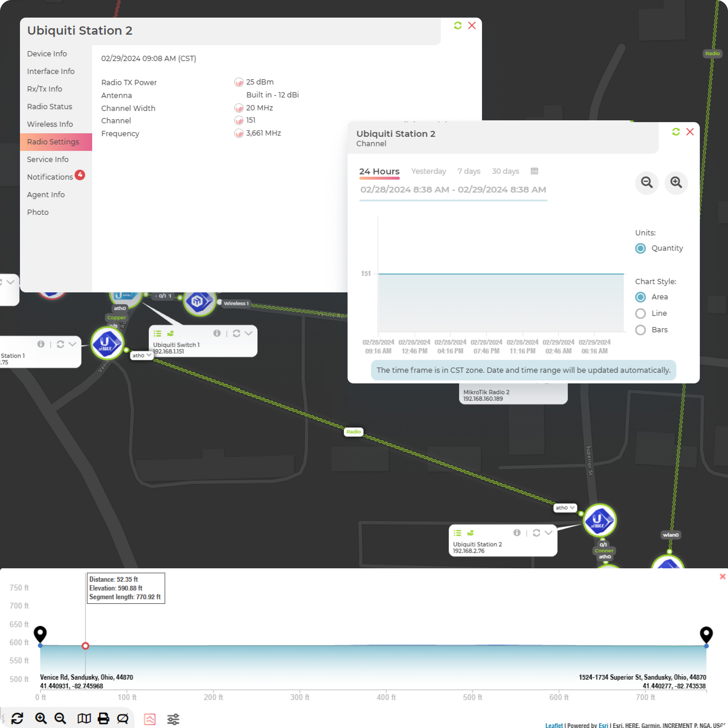Refresh the Station 1 card
Viewport: 728px width, 728px height.
point(60,344)
